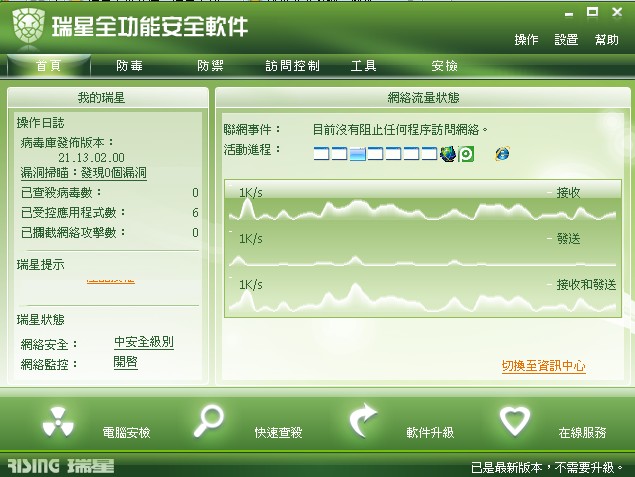This screenshot has width=635, height=477.
Task: Maximize the Rising window
Action: point(592,12)
